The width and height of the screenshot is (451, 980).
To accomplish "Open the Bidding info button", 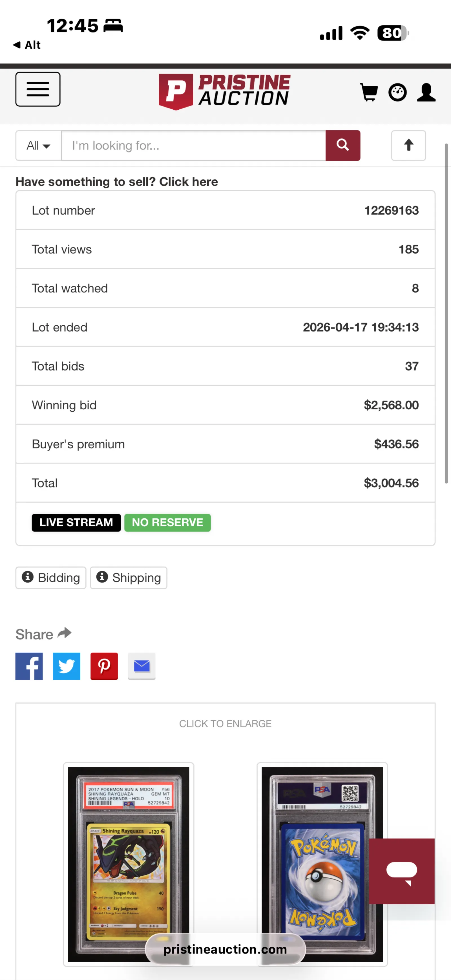I will click(x=51, y=577).
